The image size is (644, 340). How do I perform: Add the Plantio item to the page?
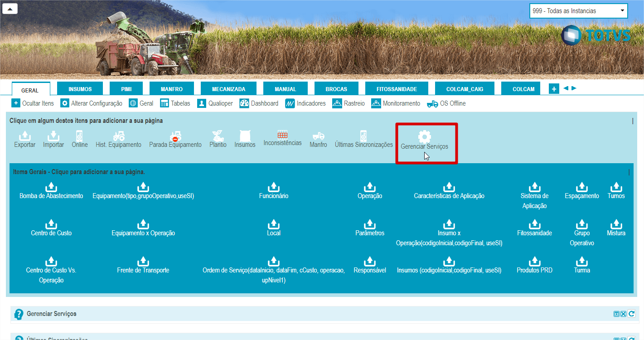218,139
